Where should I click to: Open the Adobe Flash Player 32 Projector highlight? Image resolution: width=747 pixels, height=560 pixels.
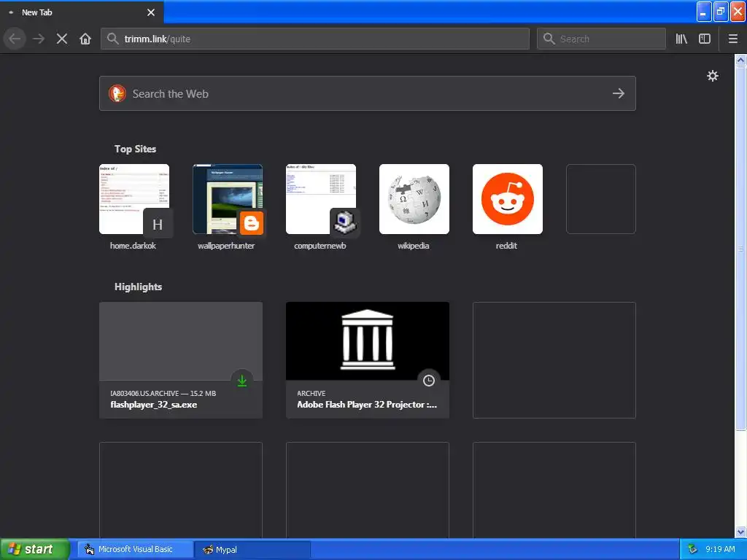368,360
